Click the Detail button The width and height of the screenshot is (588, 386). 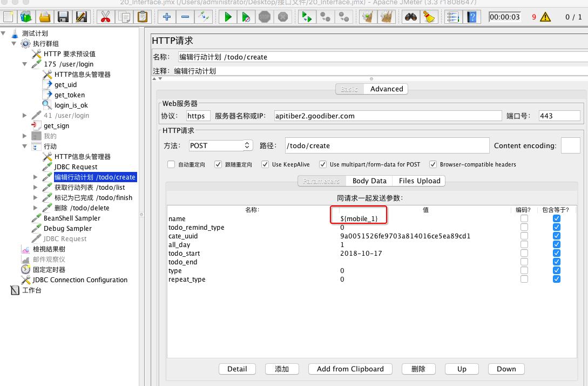pyautogui.click(x=237, y=369)
